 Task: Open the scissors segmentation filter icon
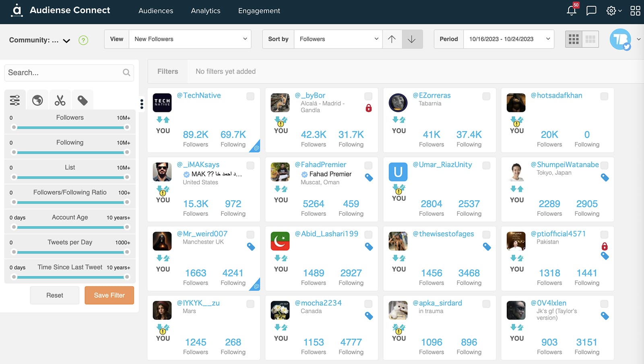pos(60,99)
